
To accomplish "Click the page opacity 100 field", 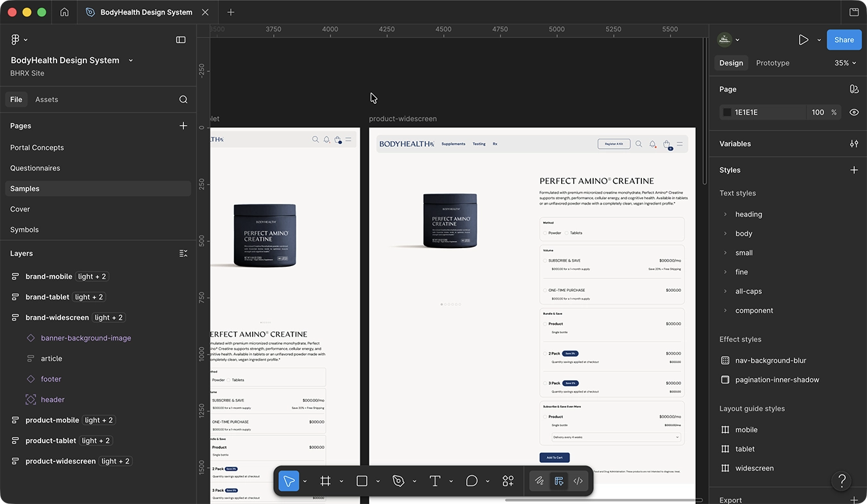I will [x=818, y=112].
